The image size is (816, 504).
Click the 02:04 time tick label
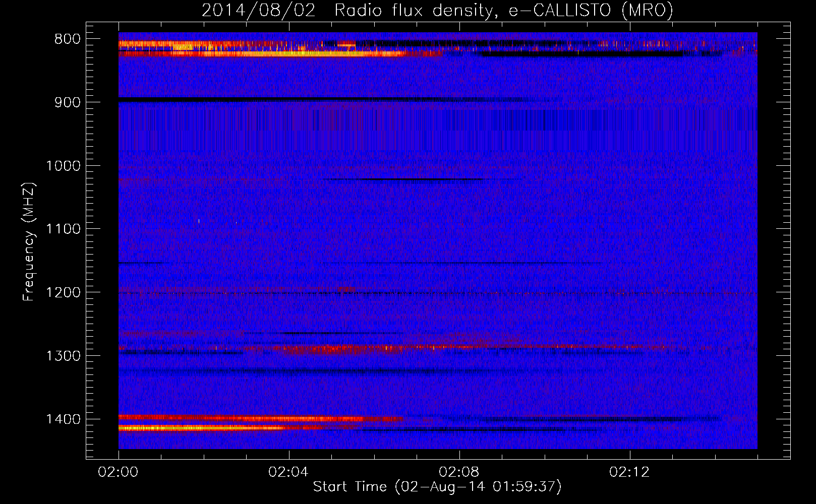pos(288,472)
